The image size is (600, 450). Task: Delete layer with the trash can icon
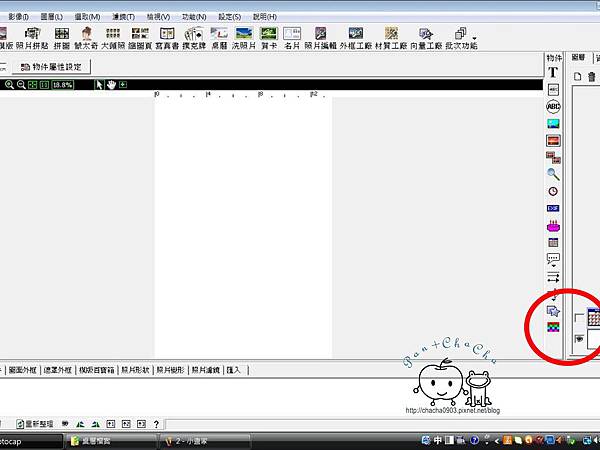pyautogui.click(x=592, y=77)
